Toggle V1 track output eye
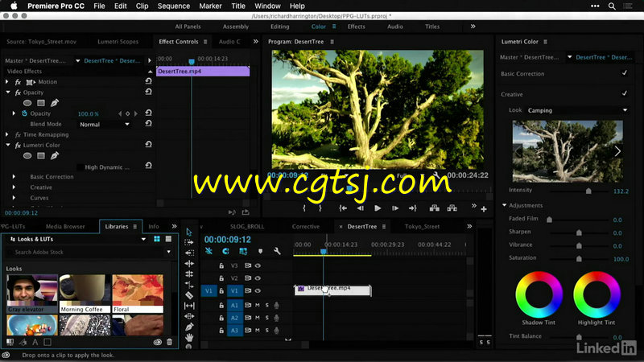644x362 pixels. click(x=258, y=290)
